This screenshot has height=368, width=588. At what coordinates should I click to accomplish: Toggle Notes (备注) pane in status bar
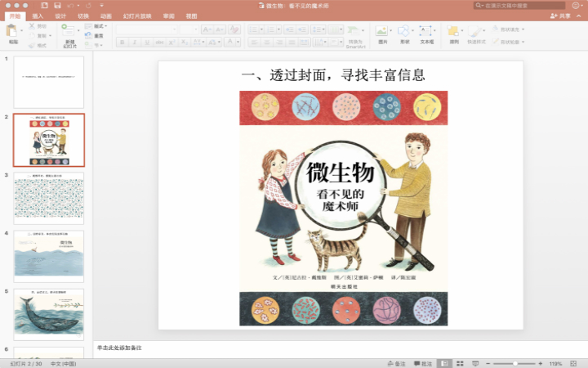click(396, 363)
